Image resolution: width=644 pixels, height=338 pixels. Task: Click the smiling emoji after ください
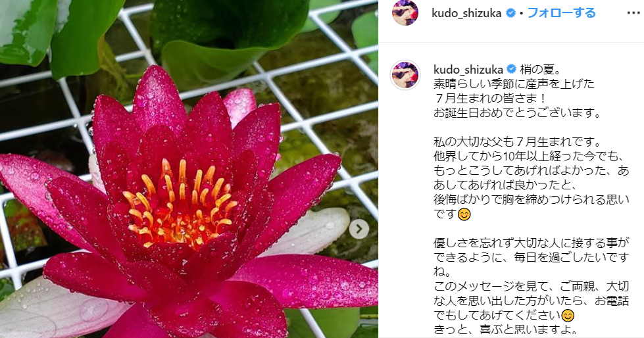point(568,316)
